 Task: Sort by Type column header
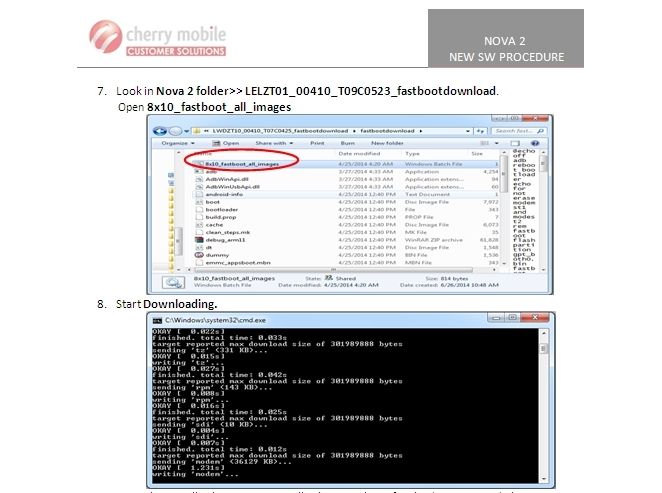tap(412, 154)
